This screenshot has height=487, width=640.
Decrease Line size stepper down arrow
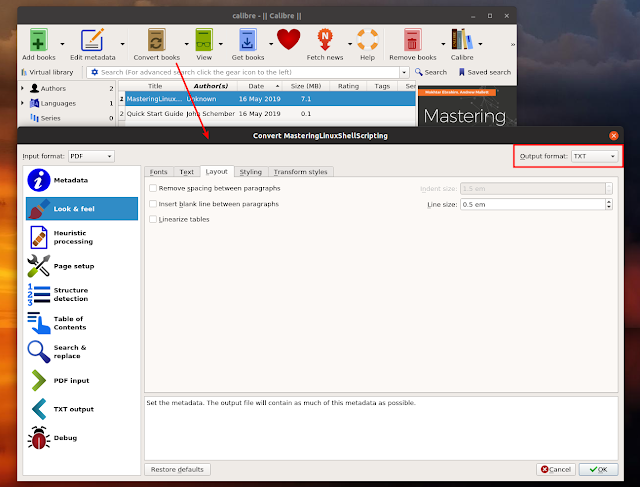[x=609, y=207]
